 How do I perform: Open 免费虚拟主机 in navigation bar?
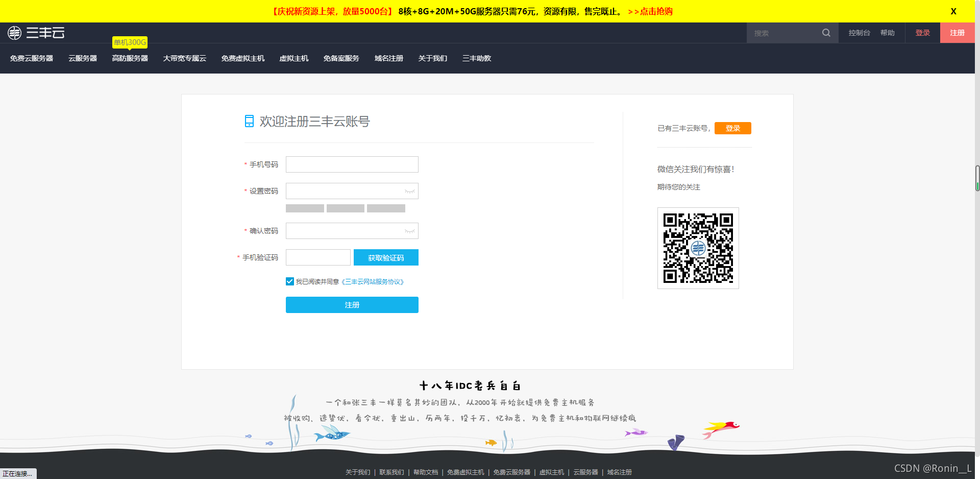(x=243, y=58)
